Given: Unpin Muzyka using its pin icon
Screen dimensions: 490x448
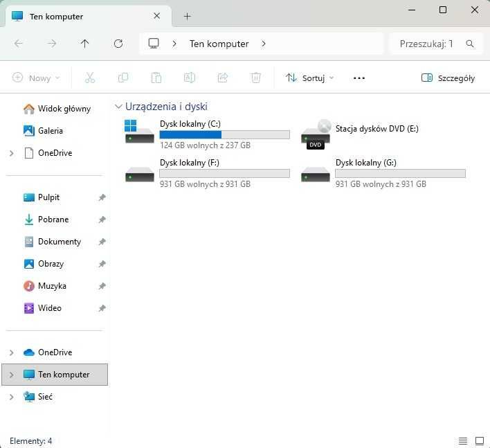Looking at the screenshot, I should coord(102,286).
